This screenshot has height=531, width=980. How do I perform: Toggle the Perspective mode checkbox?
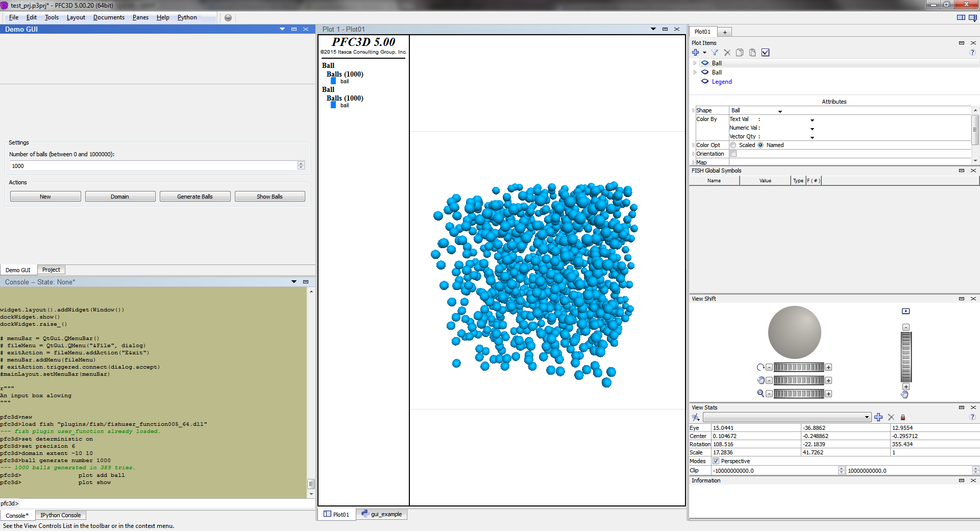(x=716, y=461)
